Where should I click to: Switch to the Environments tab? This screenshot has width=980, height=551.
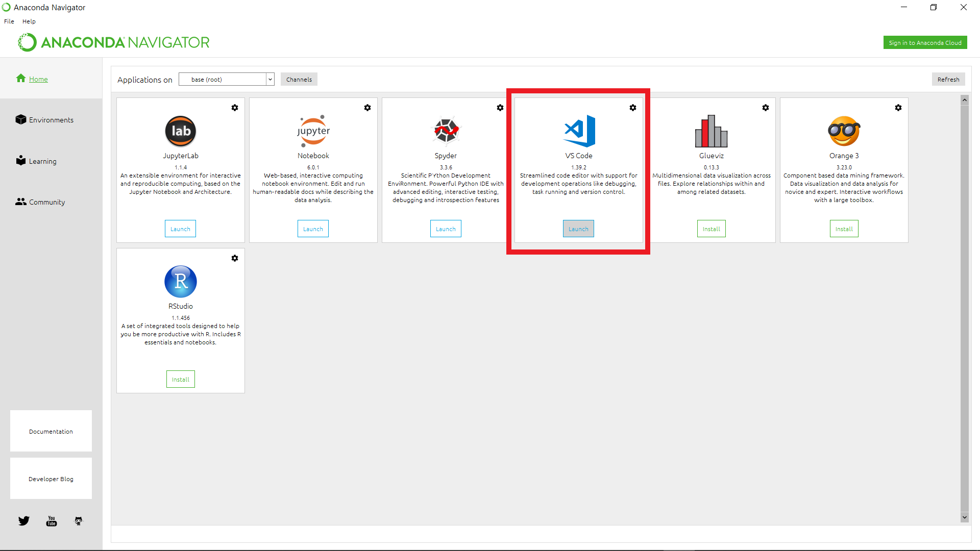[51, 120]
